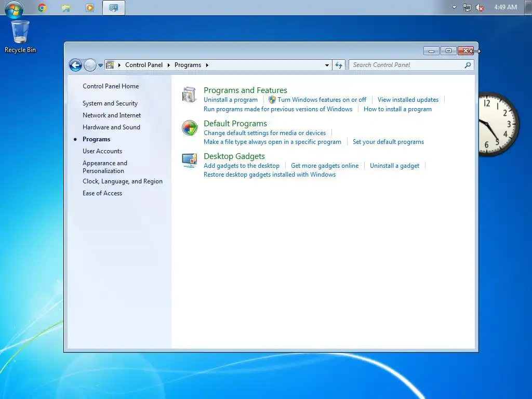The image size is (532, 399).
Task: Click the network tray icon
Action: [x=467, y=7]
